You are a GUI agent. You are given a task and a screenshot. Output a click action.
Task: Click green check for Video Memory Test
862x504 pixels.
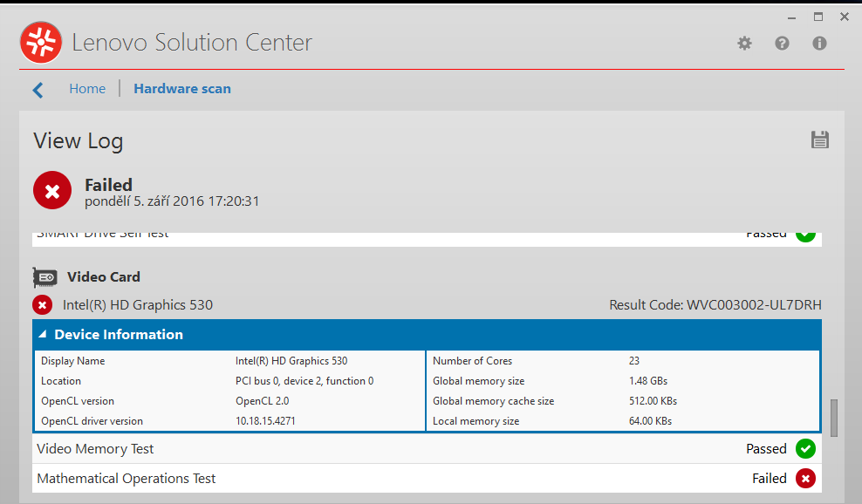(805, 448)
